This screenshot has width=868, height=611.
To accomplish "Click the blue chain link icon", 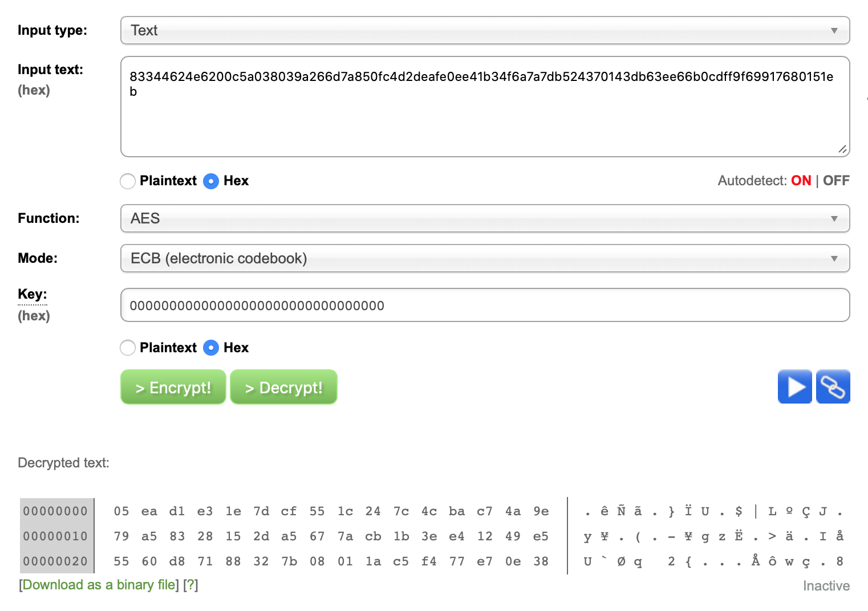I will click(833, 387).
